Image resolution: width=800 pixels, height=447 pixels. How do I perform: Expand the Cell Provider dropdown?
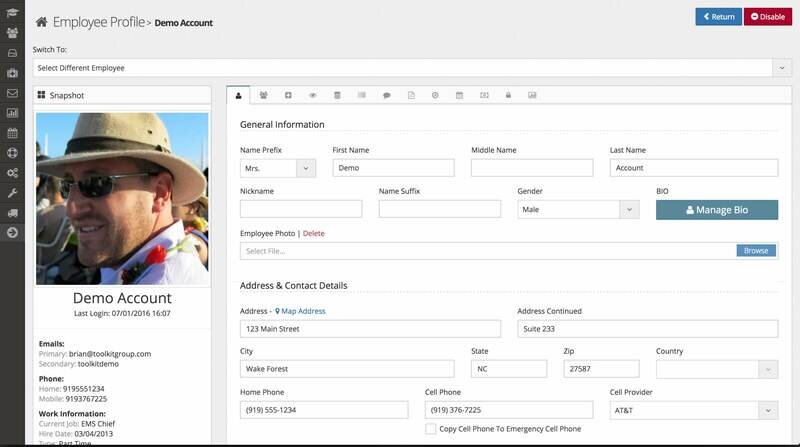[x=693, y=410]
